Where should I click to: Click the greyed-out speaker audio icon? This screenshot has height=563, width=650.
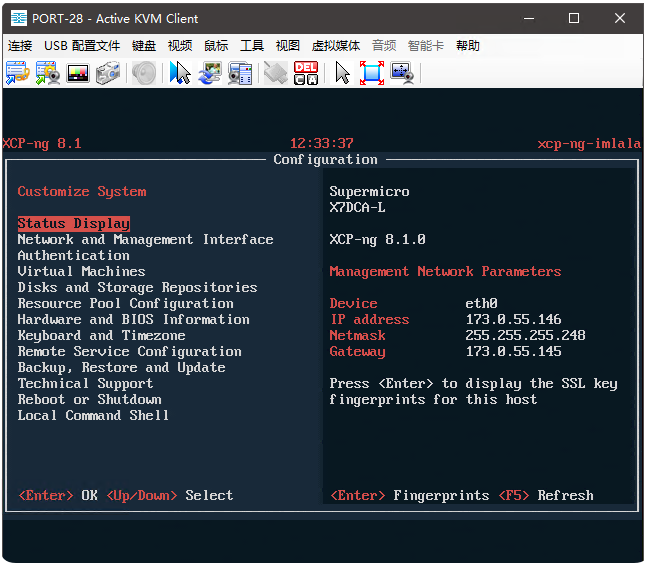click(x=144, y=73)
